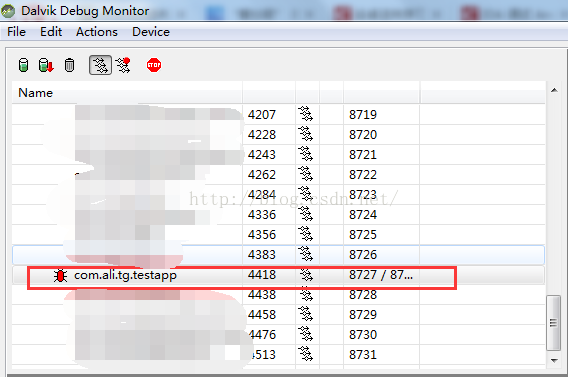This screenshot has height=377, width=568.
Task: Click PID value 4458
Action: 262,315
